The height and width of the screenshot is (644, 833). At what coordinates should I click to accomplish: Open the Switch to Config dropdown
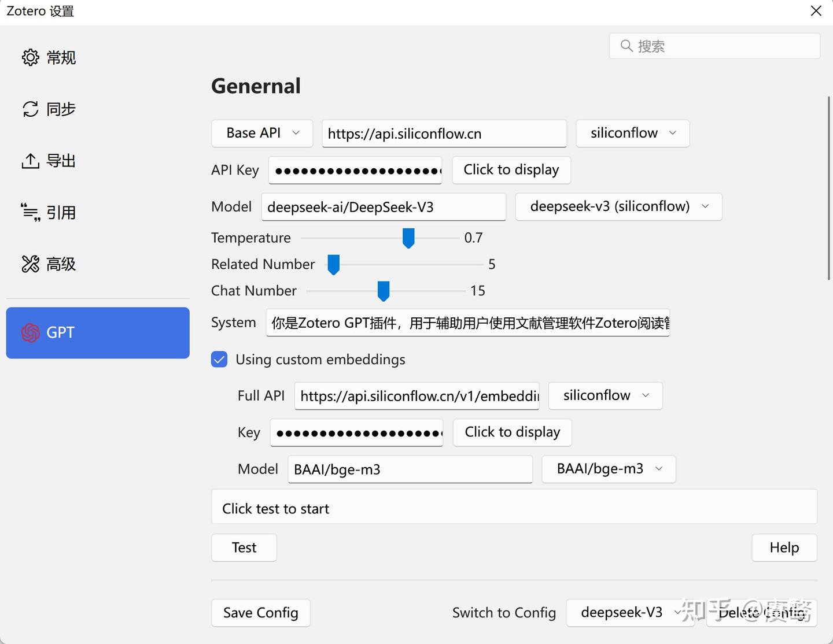pyautogui.click(x=630, y=612)
